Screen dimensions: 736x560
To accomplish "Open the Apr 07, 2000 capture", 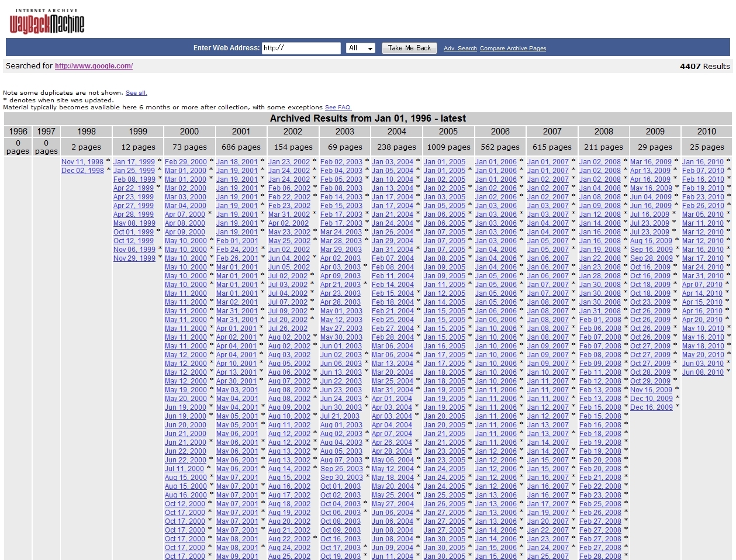I will click(185, 215).
